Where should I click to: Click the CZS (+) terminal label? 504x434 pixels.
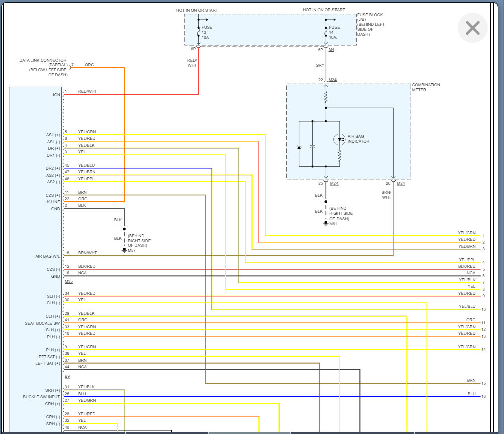(53, 195)
